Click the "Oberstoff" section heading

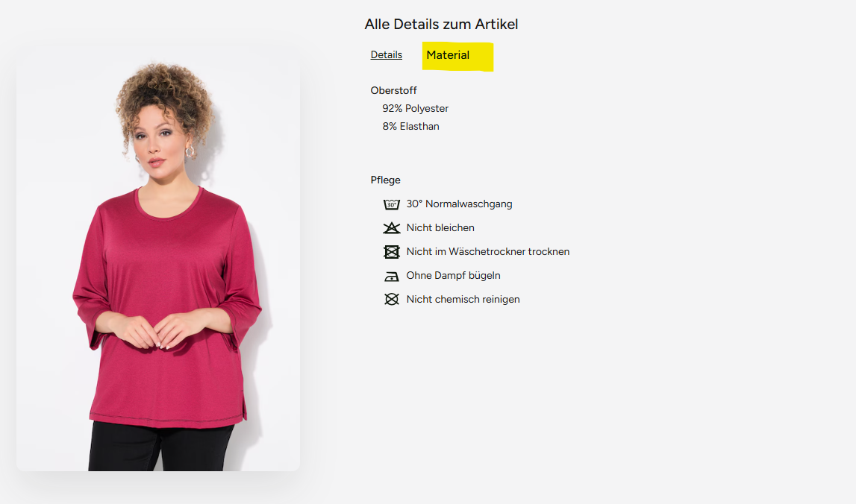point(393,91)
